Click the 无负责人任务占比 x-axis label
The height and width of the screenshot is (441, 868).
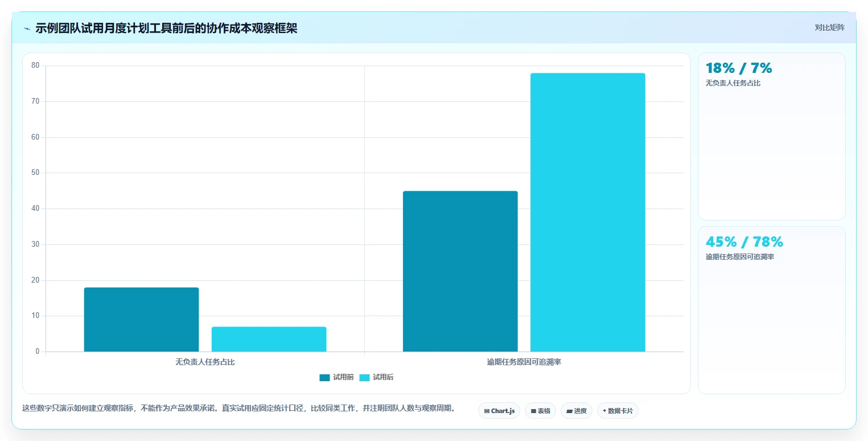205,362
